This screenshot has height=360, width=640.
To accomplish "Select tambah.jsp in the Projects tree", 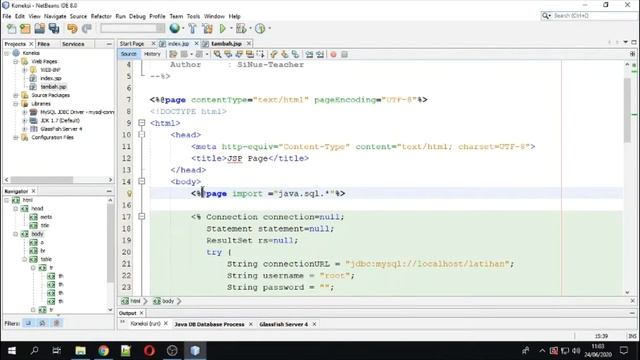I will click(53, 87).
